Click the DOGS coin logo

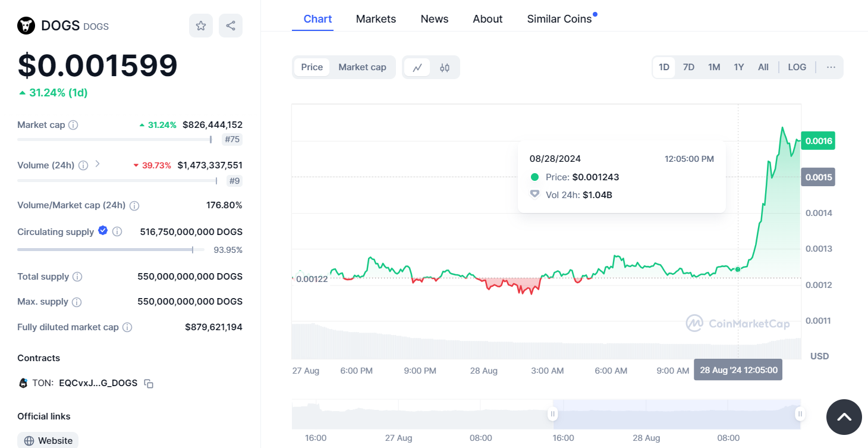coord(26,26)
